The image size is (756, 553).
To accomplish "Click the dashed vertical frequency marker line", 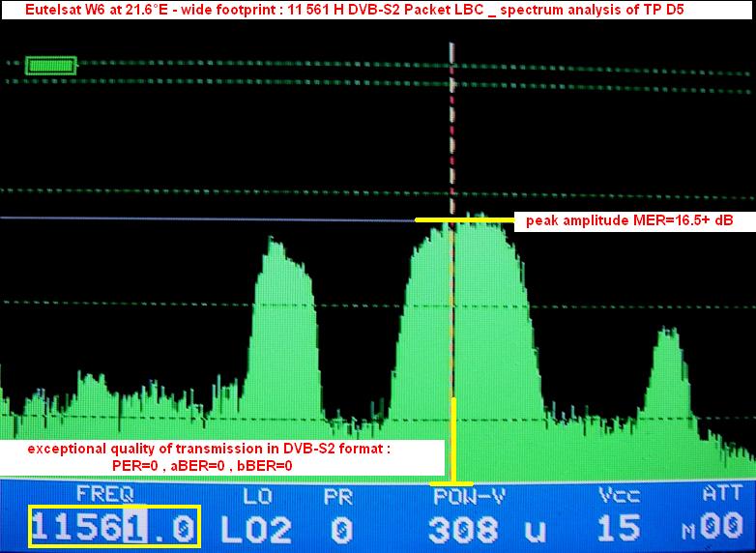I will 451,135.
